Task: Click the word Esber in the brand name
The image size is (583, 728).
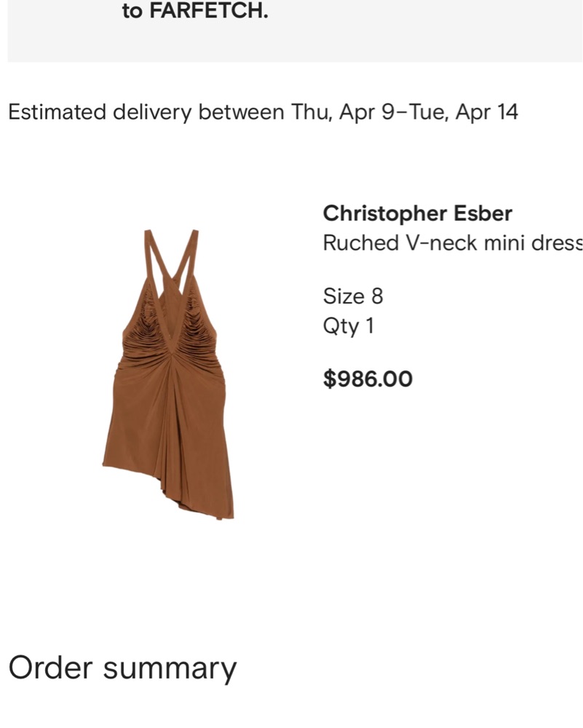Action: click(483, 214)
